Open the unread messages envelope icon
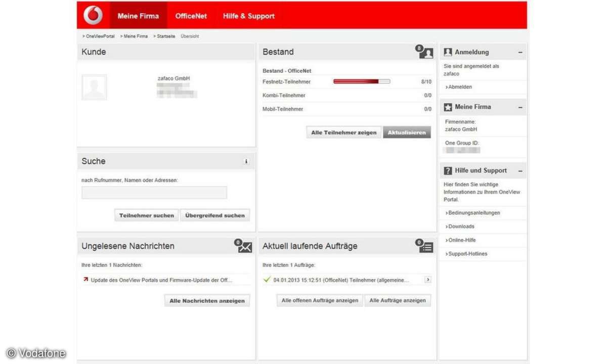607x364 pixels. point(243,246)
